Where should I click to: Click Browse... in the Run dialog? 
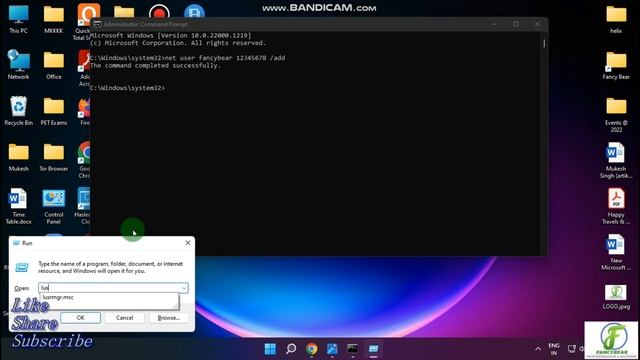tap(169, 318)
